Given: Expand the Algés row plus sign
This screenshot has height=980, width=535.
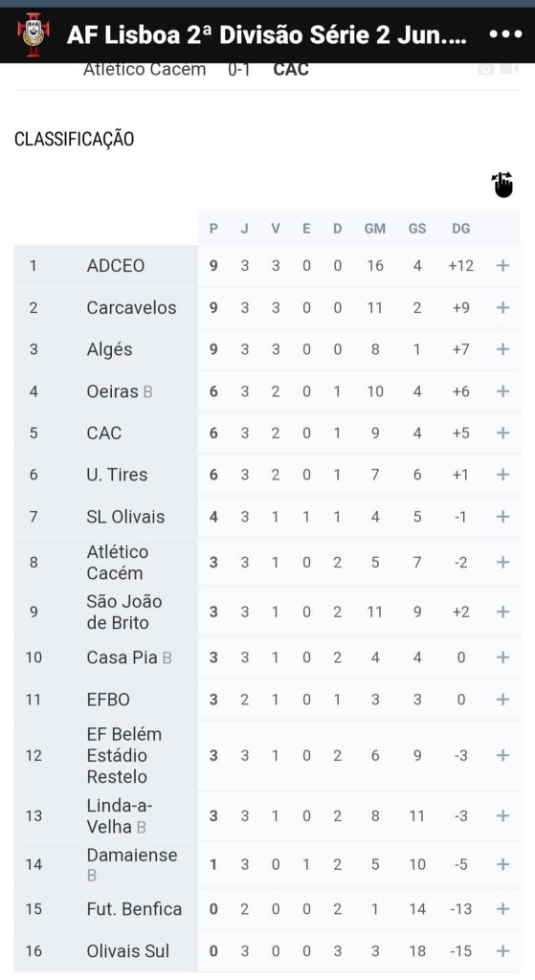Looking at the screenshot, I should click(502, 349).
